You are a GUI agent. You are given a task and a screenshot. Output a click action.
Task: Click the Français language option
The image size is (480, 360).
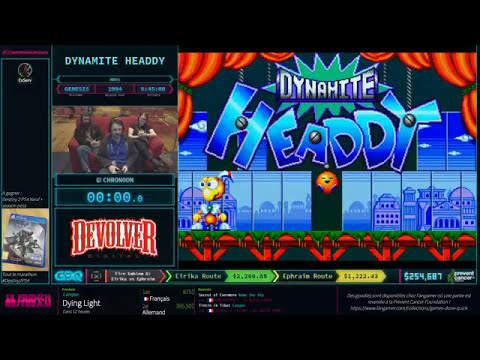[160, 299]
